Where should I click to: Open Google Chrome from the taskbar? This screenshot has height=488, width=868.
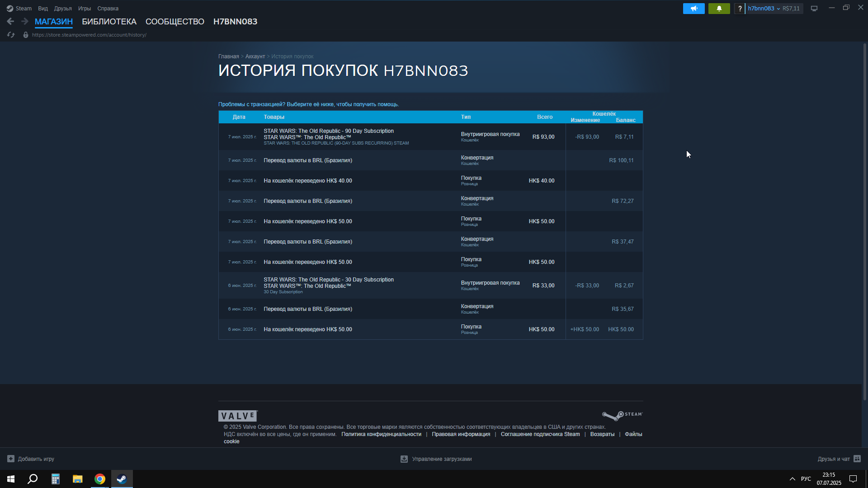[x=100, y=479]
